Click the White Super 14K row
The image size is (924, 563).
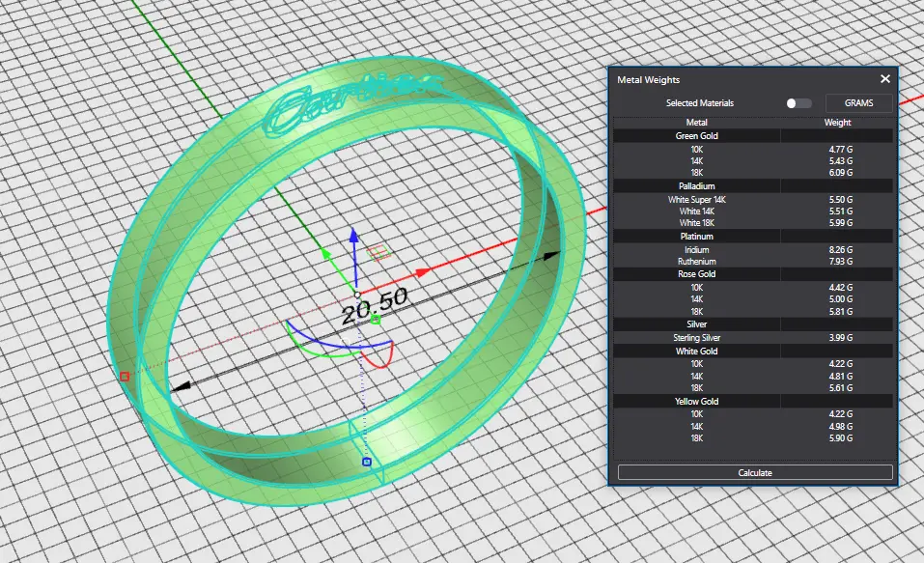752,199
